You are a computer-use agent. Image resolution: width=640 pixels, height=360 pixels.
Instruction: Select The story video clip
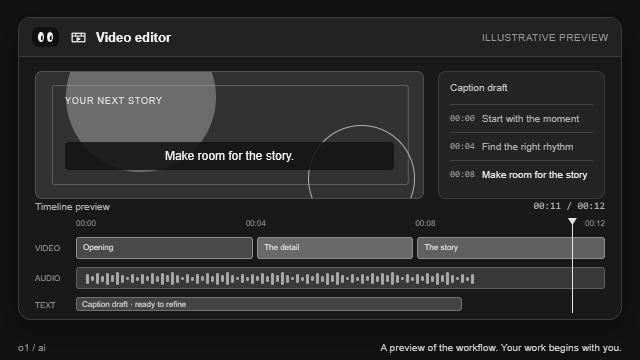click(511, 248)
